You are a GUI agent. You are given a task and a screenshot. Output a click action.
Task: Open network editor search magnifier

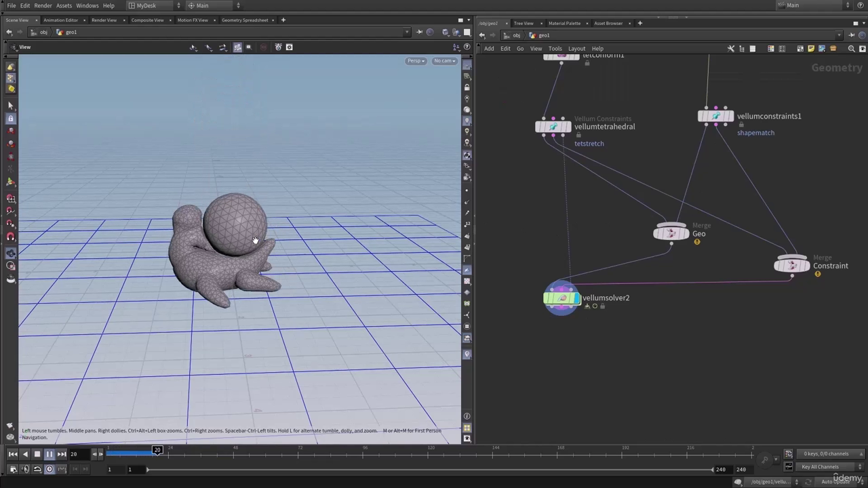pyautogui.click(x=852, y=49)
